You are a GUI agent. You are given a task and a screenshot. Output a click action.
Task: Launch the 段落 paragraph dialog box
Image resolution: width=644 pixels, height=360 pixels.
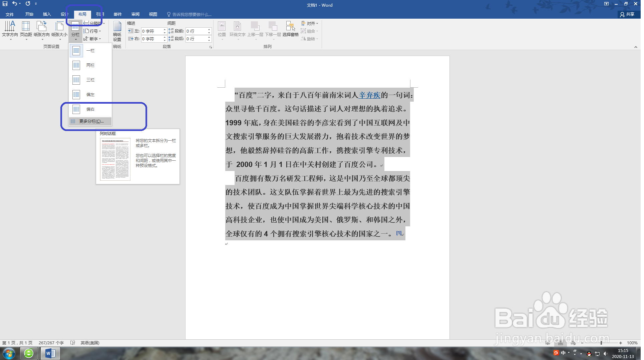click(211, 47)
